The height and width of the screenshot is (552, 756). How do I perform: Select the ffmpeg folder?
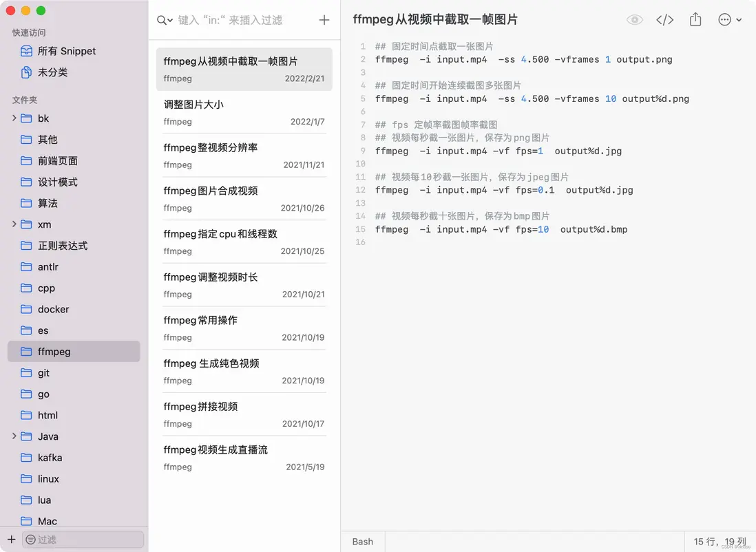pyautogui.click(x=74, y=352)
